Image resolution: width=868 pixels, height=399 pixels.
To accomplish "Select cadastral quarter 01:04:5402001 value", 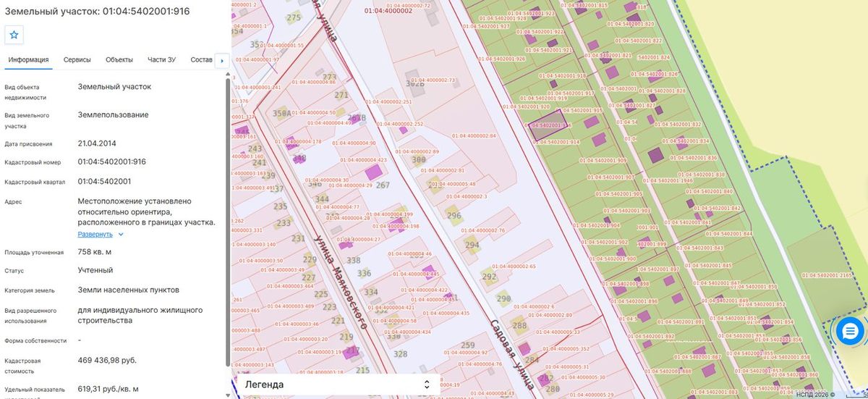I will [104, 181].
